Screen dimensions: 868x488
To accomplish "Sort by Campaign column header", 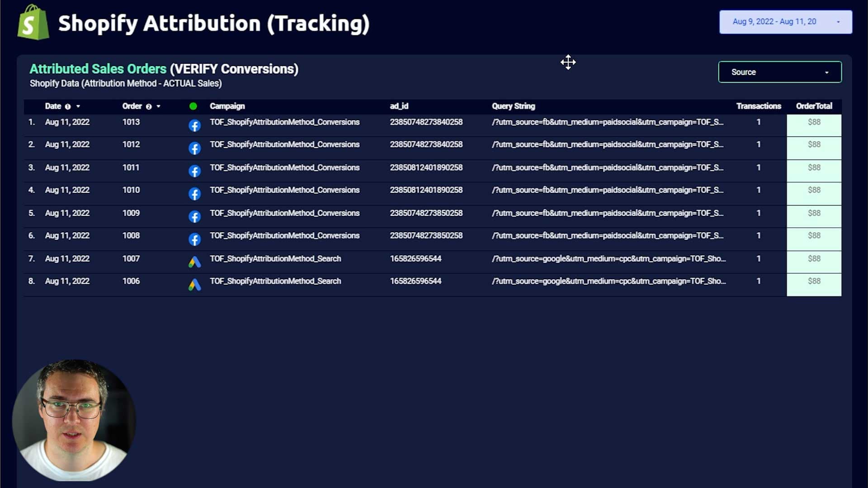I will point(227,106).
